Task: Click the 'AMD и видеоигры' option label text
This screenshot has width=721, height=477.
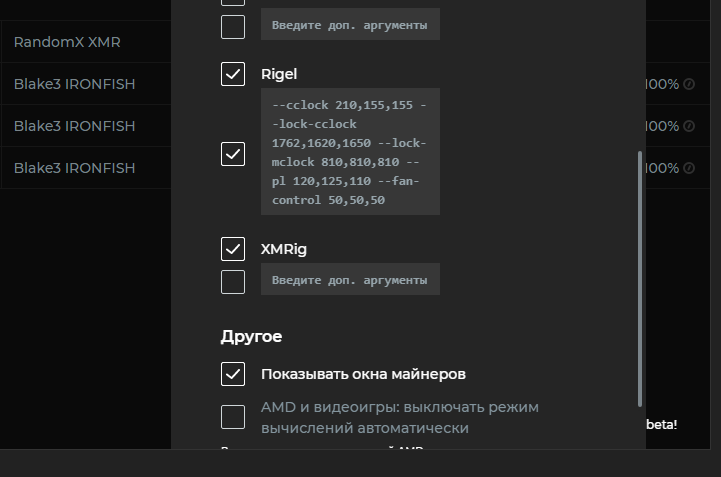Action: 400,418
